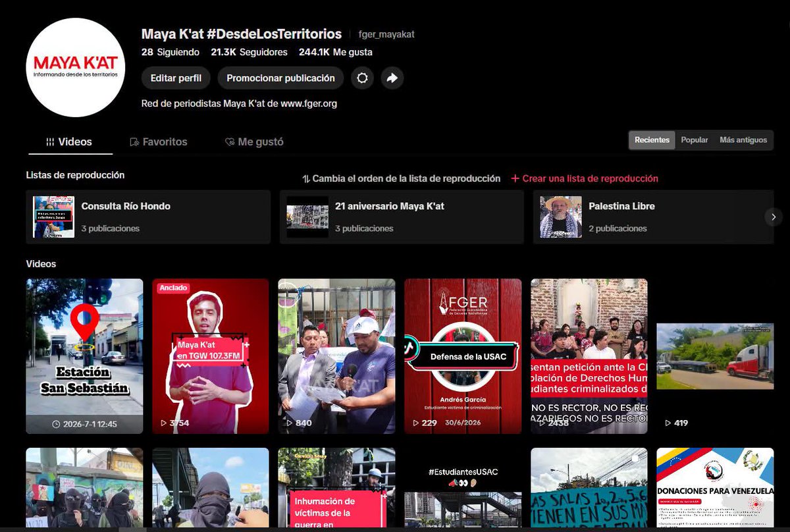790x532 pixels.
Task: Open the video with 840 plays
Action: tap(336, 356)
